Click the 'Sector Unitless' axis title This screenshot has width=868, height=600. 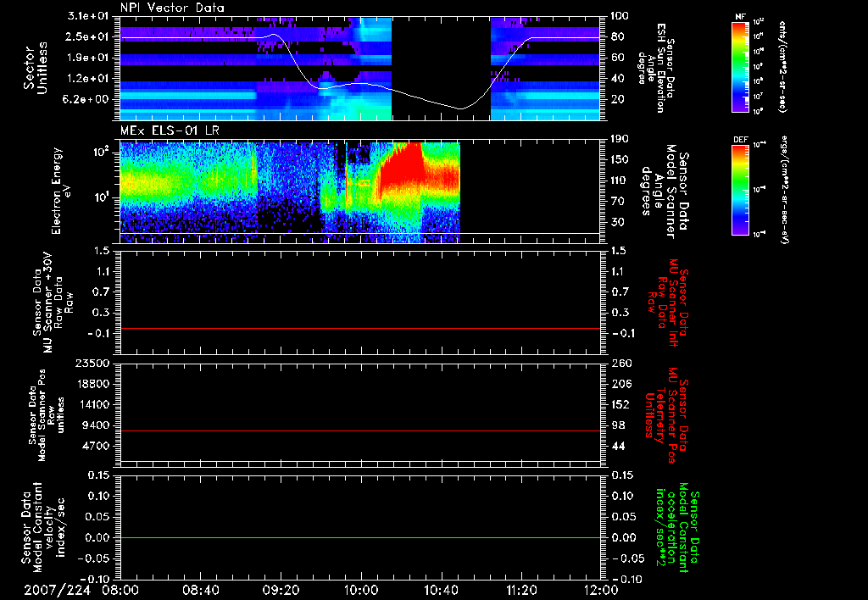36,68
